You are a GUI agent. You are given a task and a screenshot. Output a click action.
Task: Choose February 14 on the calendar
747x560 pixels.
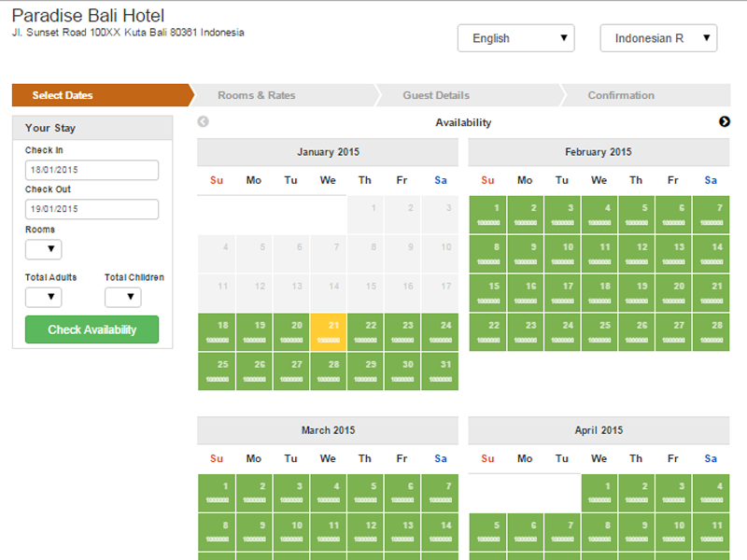click(711, 253)
